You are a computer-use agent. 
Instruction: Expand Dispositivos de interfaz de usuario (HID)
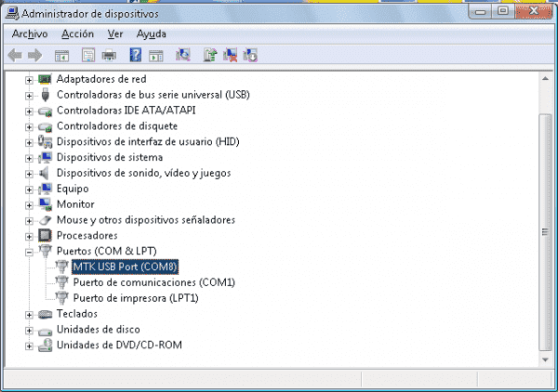point(29,143)
